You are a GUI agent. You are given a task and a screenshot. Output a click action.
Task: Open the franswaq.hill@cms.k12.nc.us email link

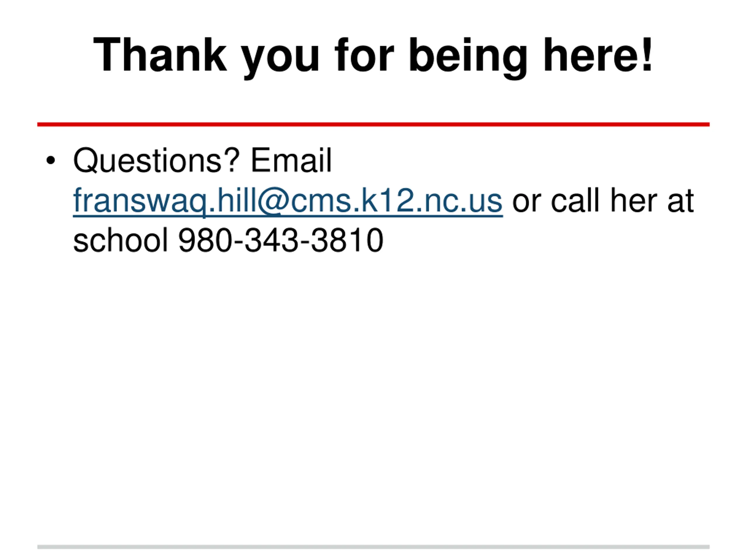[x=288, y=201]
